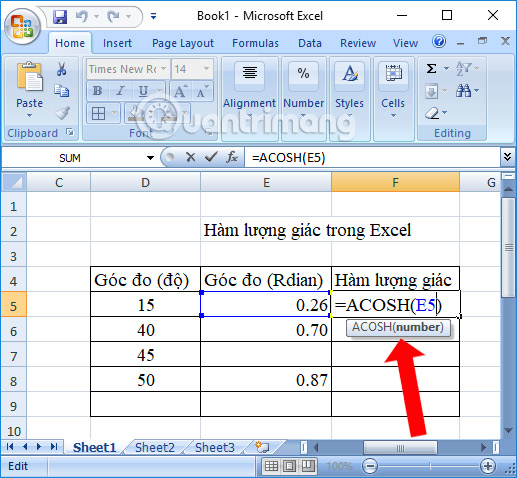Select row 7 header
The width and height of the screenshot is (517, 478).
click(13, 356)
